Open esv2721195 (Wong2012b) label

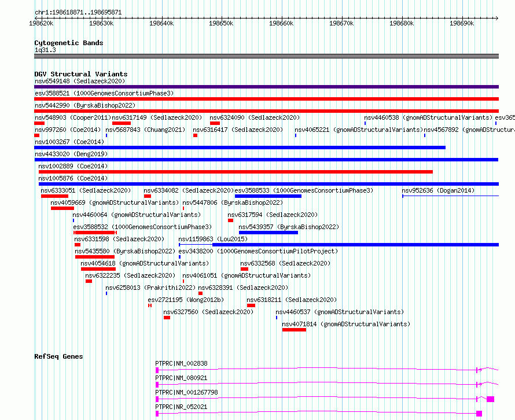(x=186, y=300)
